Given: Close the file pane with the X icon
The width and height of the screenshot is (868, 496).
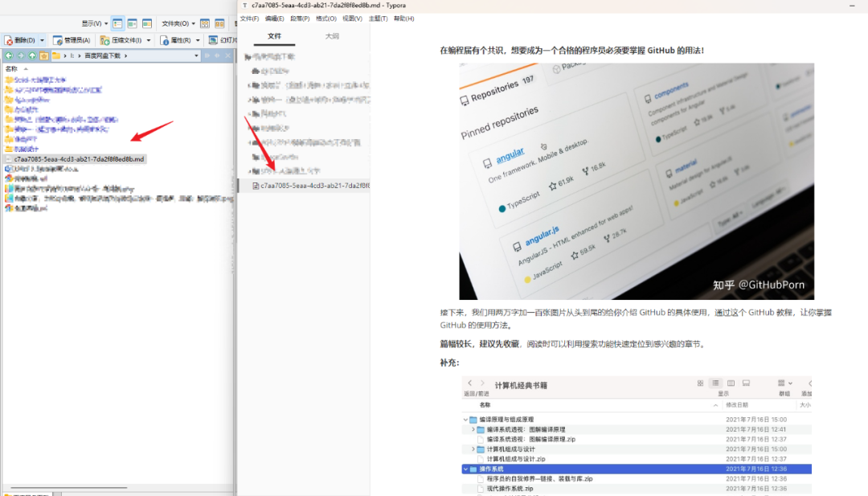Looking at the screenshot, I should pos(227,56).
